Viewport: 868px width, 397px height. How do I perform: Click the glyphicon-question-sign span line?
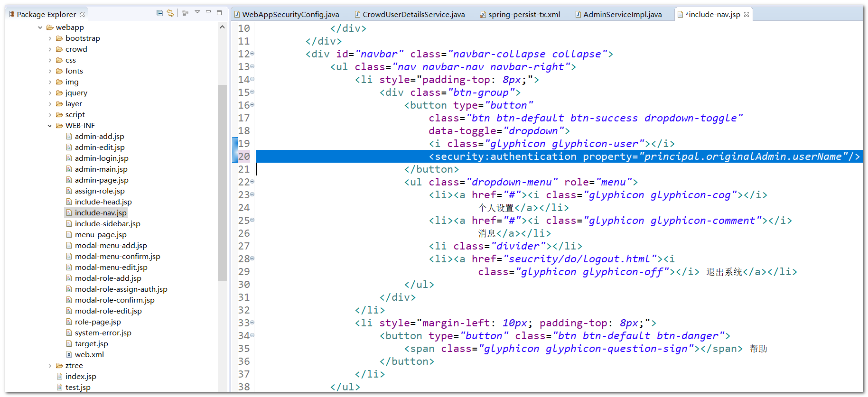pyautogui.click(x=586, y=349)
